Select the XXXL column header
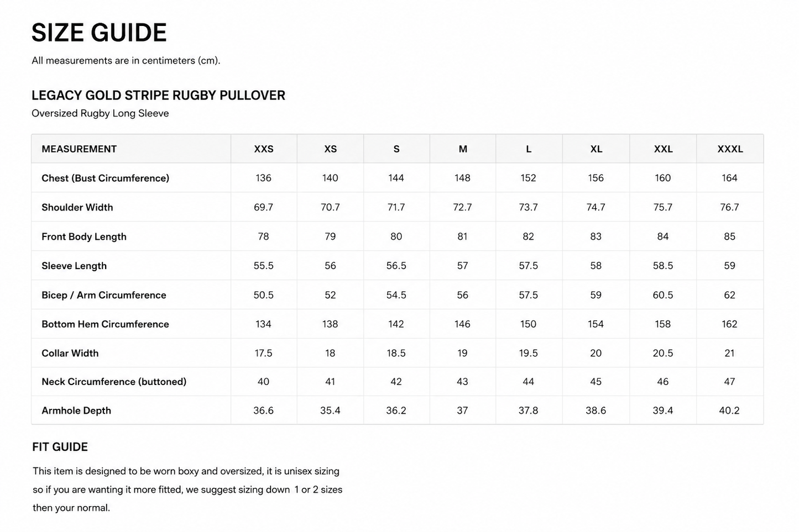This screenshot has width=799, height=532. click(730, 149)
